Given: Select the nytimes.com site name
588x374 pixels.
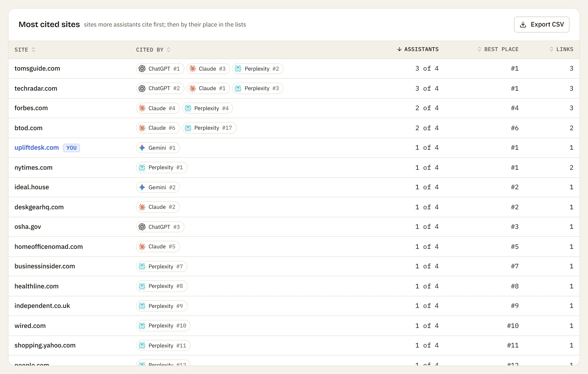Looking at the screenshot, I should (x=33, y=167).
